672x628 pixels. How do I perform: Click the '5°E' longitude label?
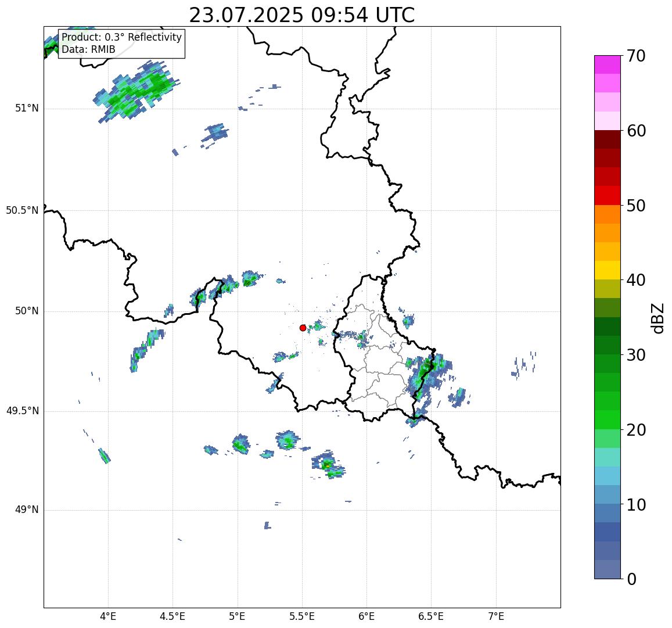point(238,616)
